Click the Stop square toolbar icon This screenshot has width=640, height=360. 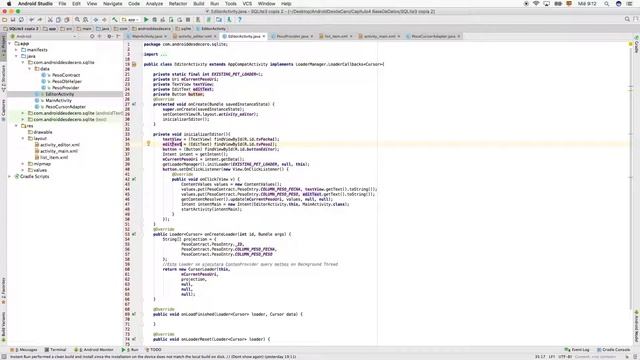[x=188, y=20]
